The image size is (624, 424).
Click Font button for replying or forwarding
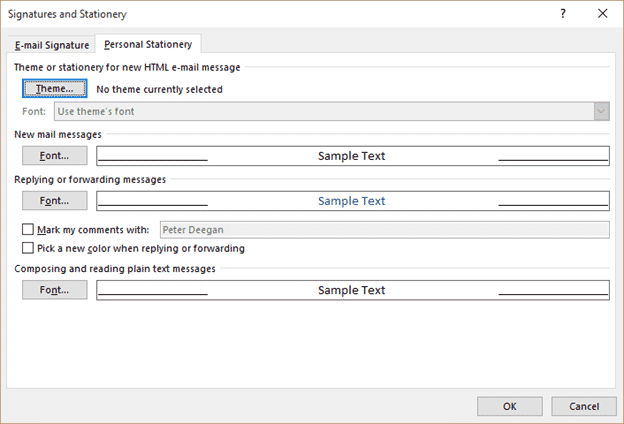pos(54,201)
